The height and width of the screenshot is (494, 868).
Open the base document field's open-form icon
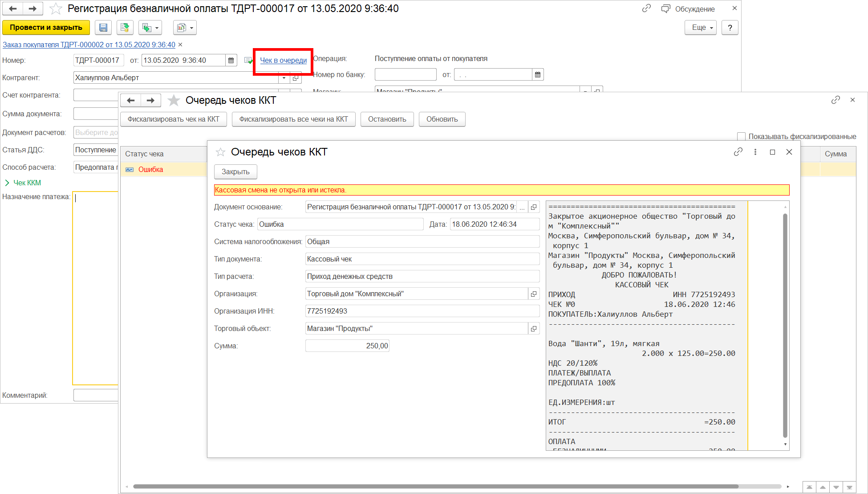point(534,207)
